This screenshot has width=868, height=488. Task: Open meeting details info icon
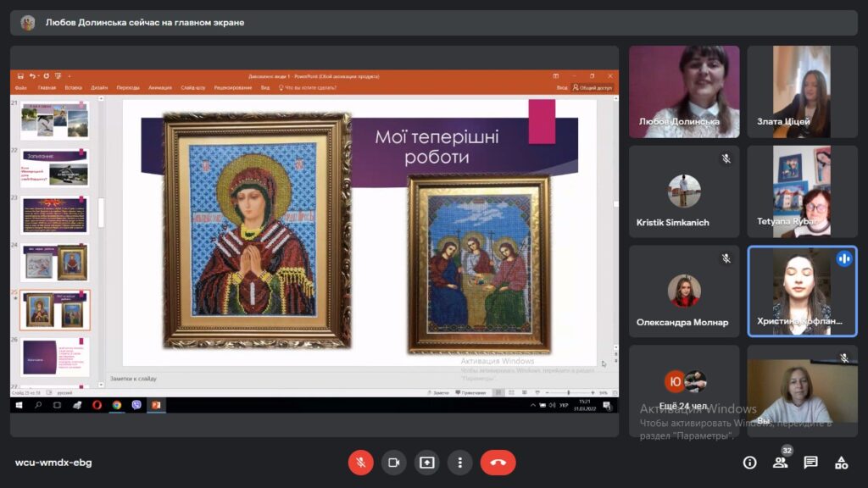coord(749,463)
